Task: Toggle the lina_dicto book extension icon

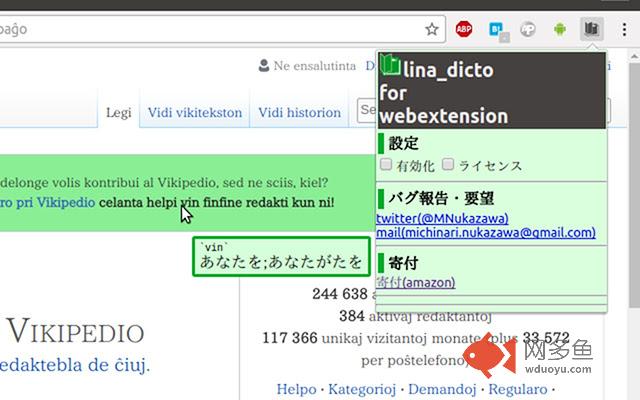Action: [x=591, y=29]
